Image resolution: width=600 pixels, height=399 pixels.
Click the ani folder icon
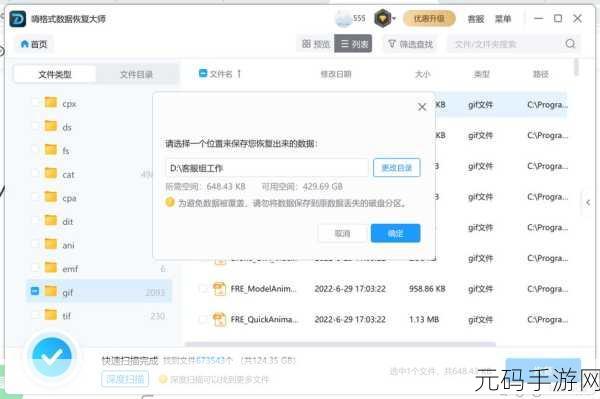51,244
